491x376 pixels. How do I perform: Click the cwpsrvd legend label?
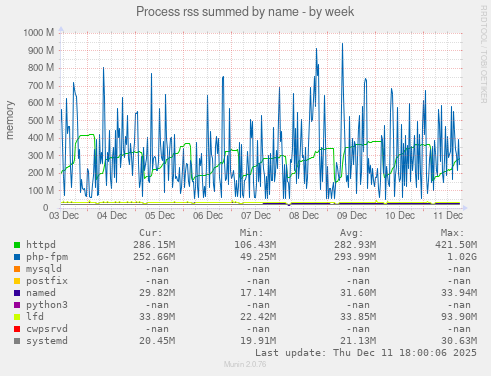(x=47, y=329)
